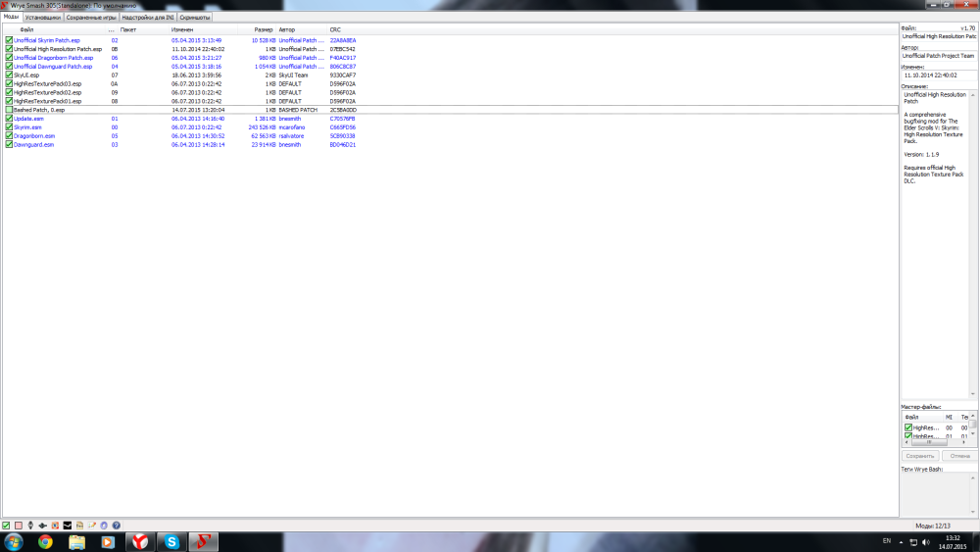Click the Сохранить button
The width and height of the screenshot is (980, 552).
(x=920, y=456)
